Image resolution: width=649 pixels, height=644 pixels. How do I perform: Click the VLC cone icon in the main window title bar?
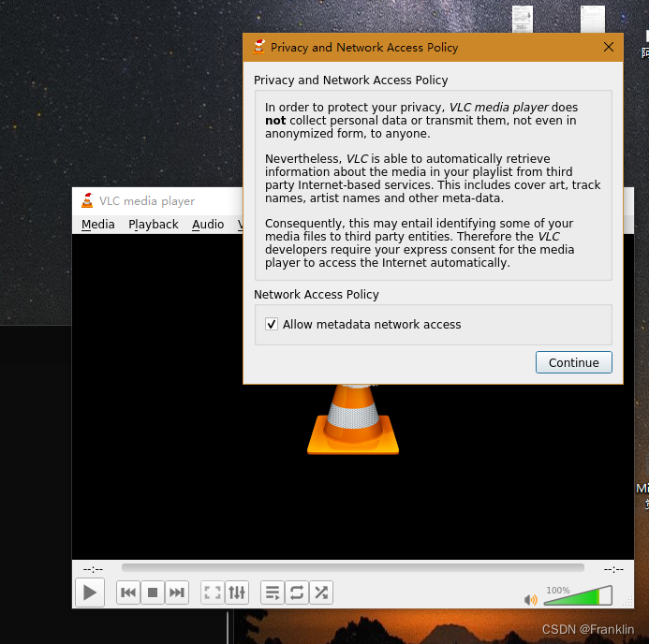(x=87, y=200)
